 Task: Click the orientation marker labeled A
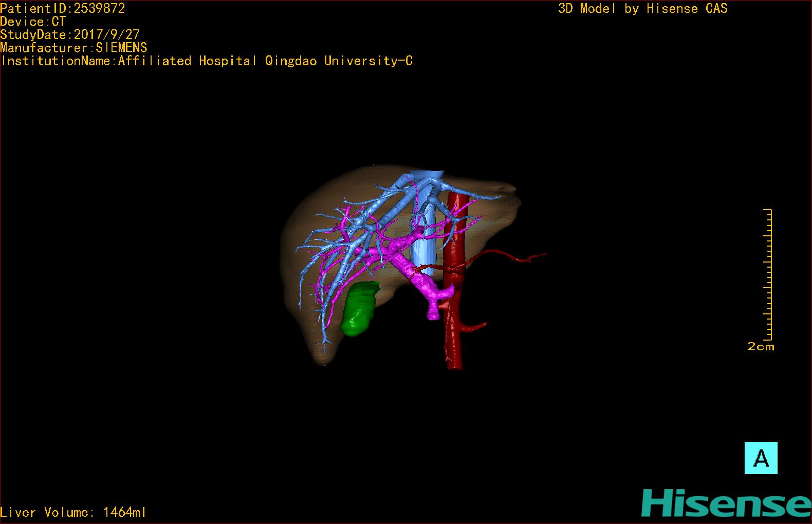pyautogui.click(x=761, y=458)
